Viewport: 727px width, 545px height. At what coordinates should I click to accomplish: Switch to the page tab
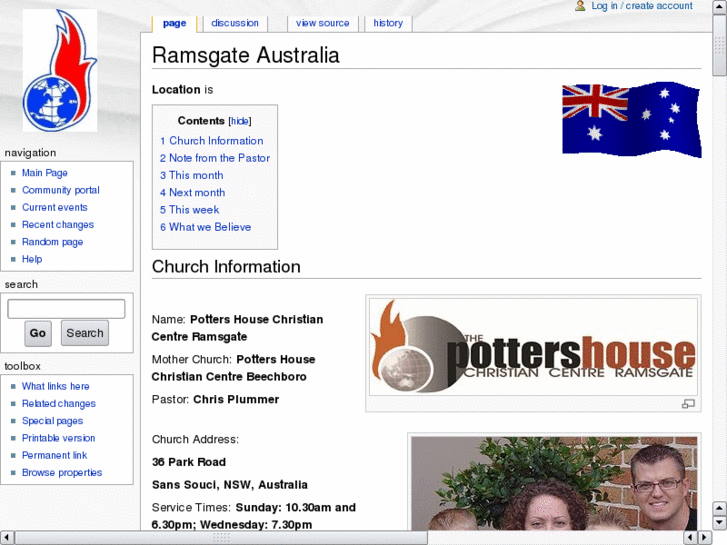coord(174,23)
